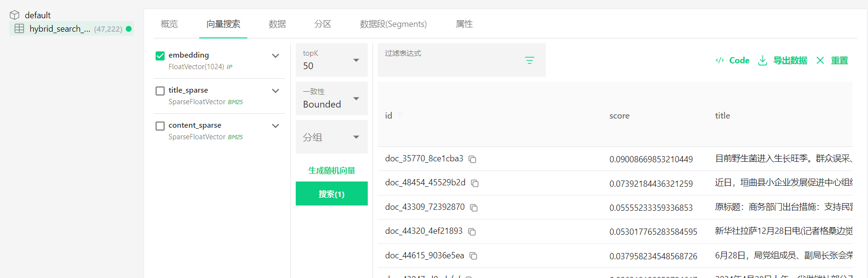This screenshot has height=278, width=868.
Task: Switch to the 数据段(Segments) tab
Action: [393, 24]
